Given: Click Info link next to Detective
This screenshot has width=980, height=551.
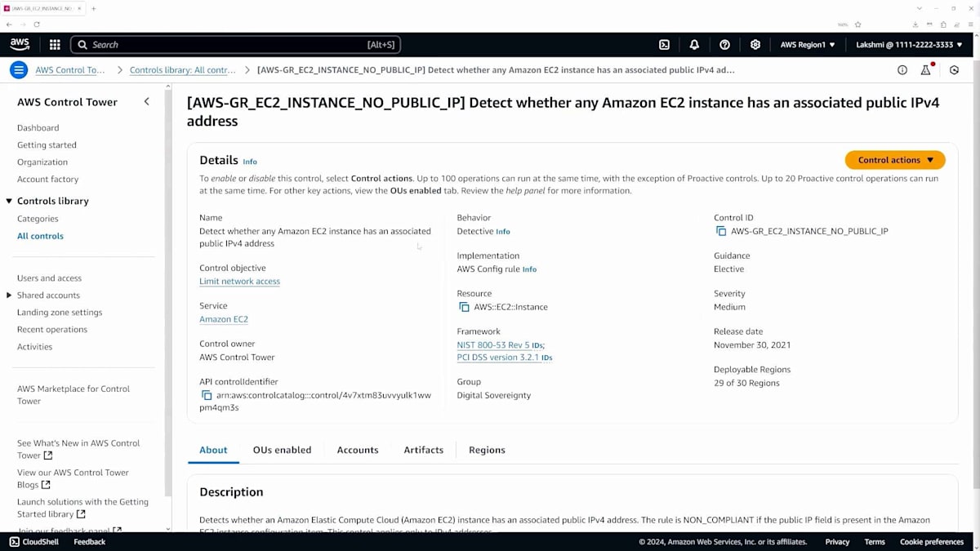Looking at the screenshot, I should coord(503,232).
